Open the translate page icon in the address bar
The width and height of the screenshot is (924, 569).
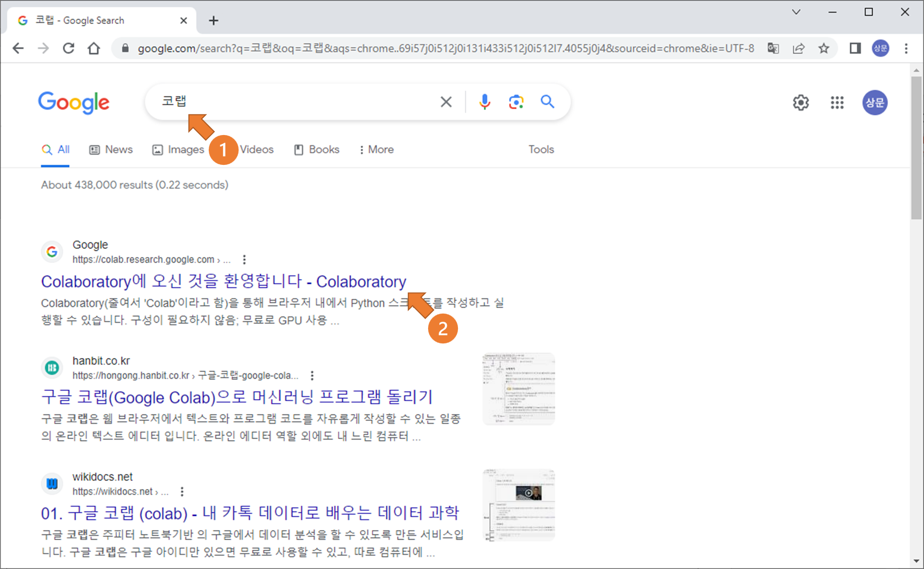(773, 48)
